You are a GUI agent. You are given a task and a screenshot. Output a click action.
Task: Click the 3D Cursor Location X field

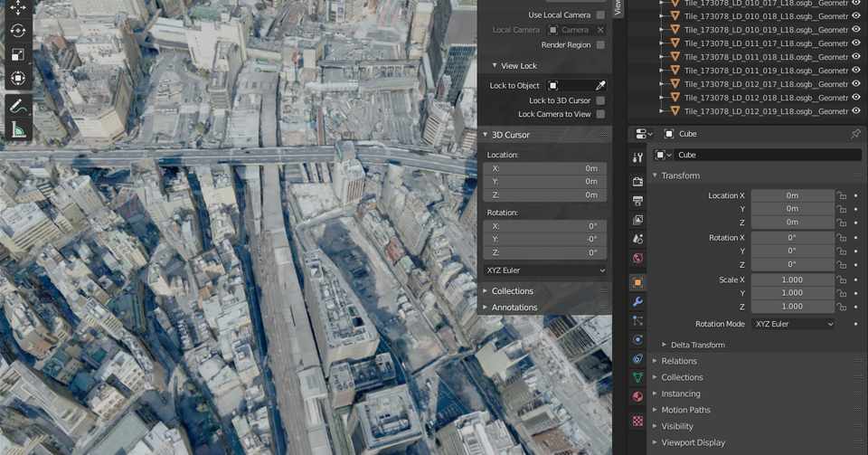tap(545, 168)
